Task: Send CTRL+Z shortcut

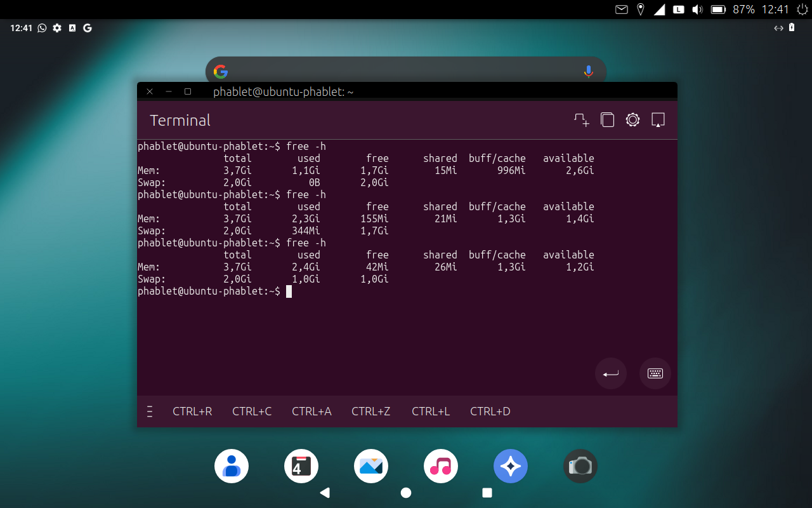Action: pos(371,411)
